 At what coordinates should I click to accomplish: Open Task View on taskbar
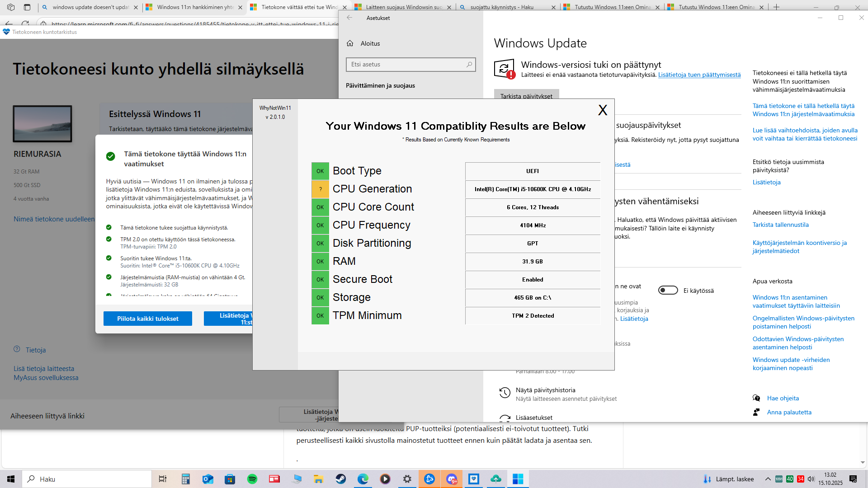coord(162,479)
